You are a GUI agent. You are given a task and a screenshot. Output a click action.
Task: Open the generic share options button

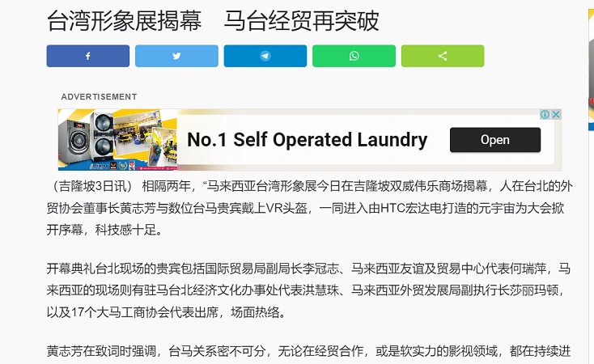click(x=443, y=56)
